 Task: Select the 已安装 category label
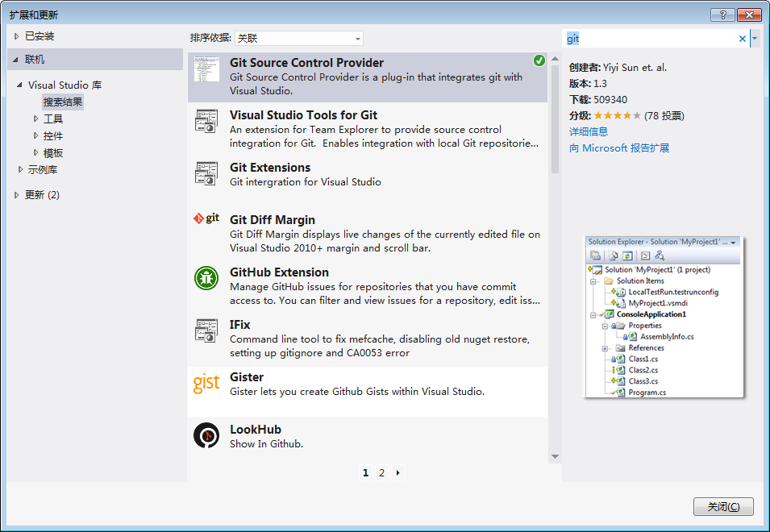point(40,36)
